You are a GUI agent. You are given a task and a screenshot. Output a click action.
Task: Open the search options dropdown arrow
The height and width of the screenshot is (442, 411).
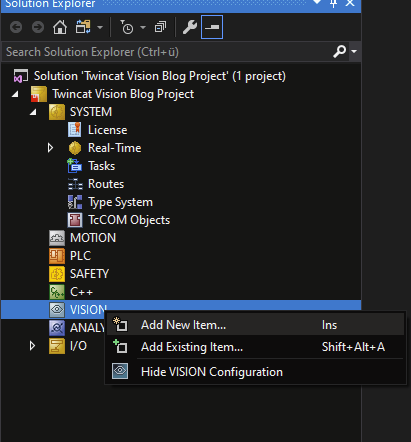point(354,52)
